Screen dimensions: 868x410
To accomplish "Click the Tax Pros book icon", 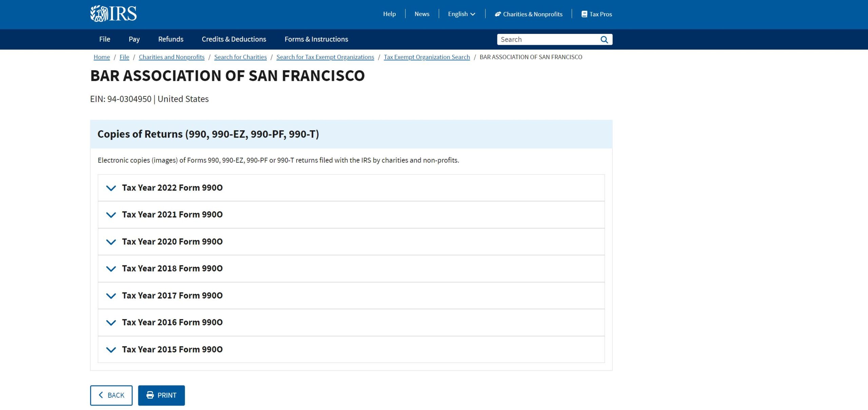I will [584, 14].
